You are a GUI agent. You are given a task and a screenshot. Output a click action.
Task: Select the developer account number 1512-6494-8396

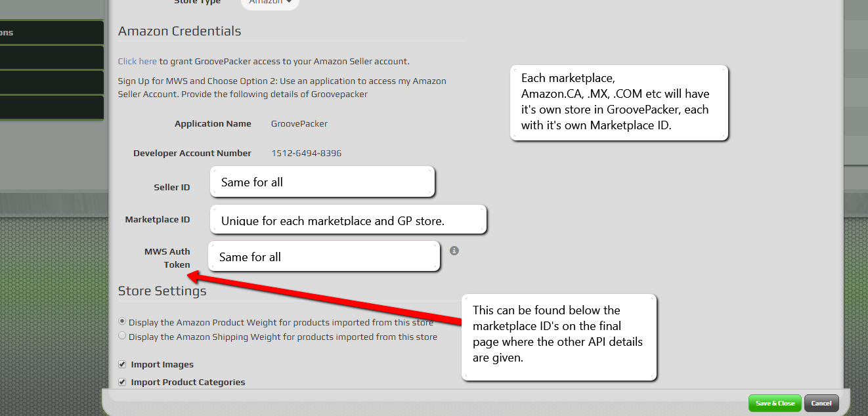307,153
